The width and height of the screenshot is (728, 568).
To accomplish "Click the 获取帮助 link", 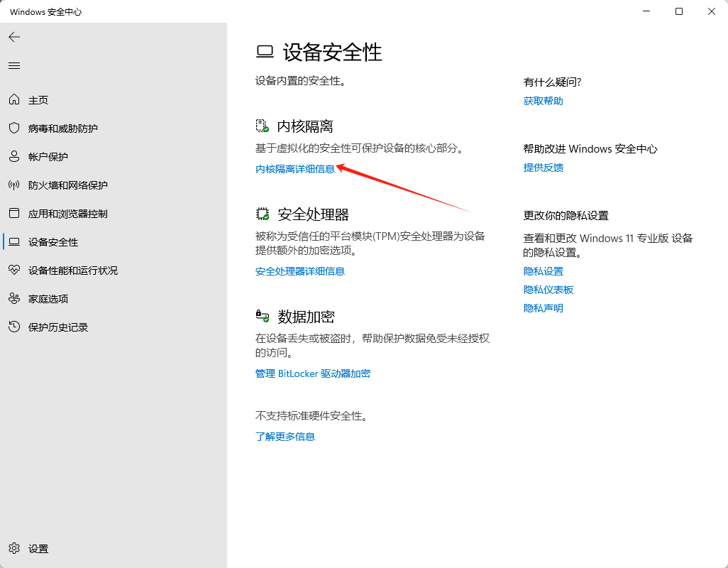I will coord(544,101).
